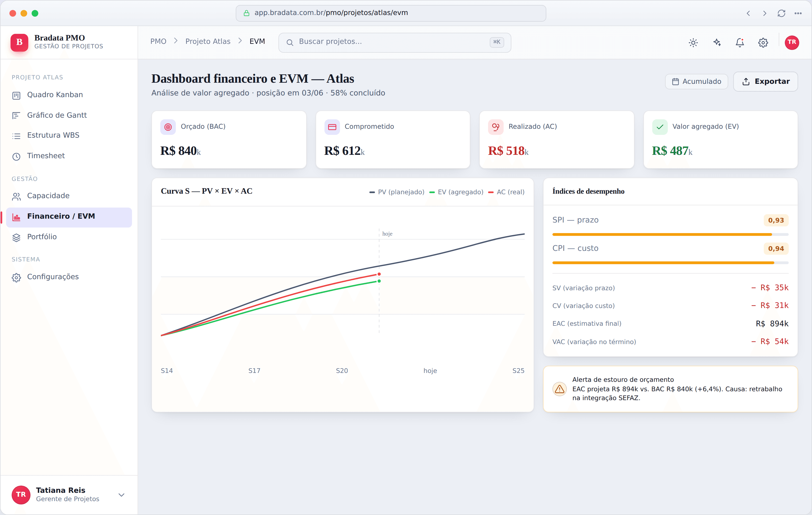This screenshot has width=812, height=515.
Task: Click the Kanban board icon
Action: click(x=16, y=95)
